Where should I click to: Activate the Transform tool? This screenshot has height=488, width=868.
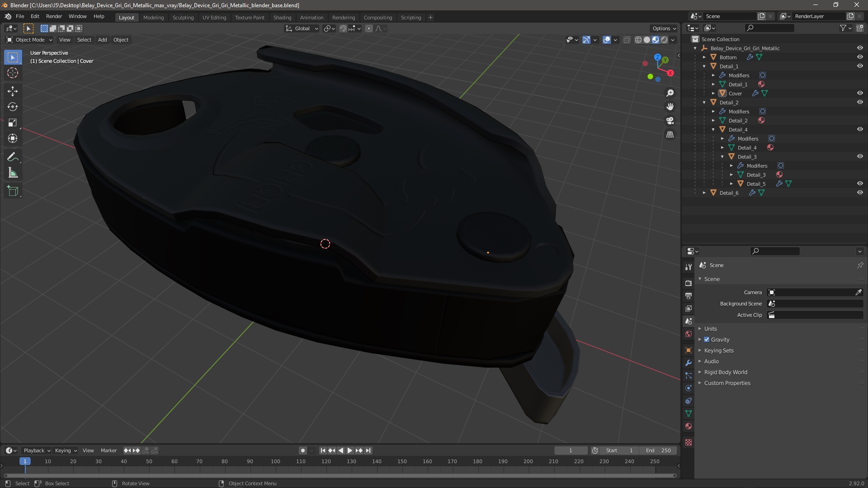click(x=13, y=139)
